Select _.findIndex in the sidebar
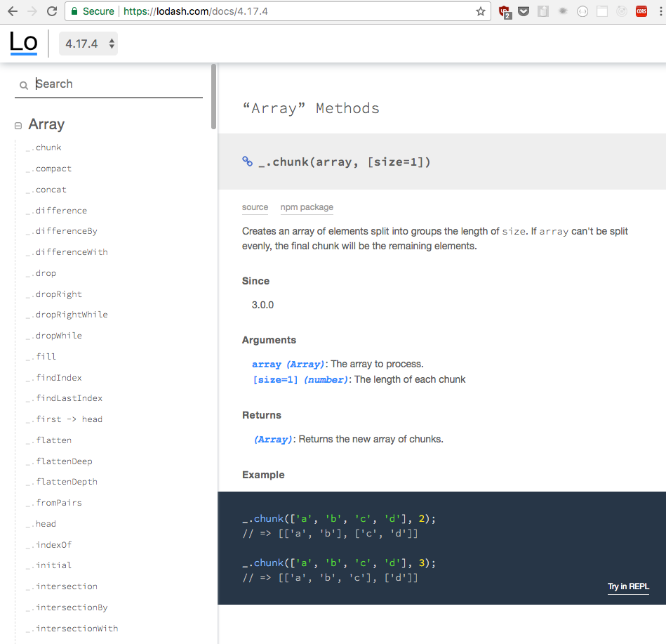666x644 pixels. pos(53,377)
